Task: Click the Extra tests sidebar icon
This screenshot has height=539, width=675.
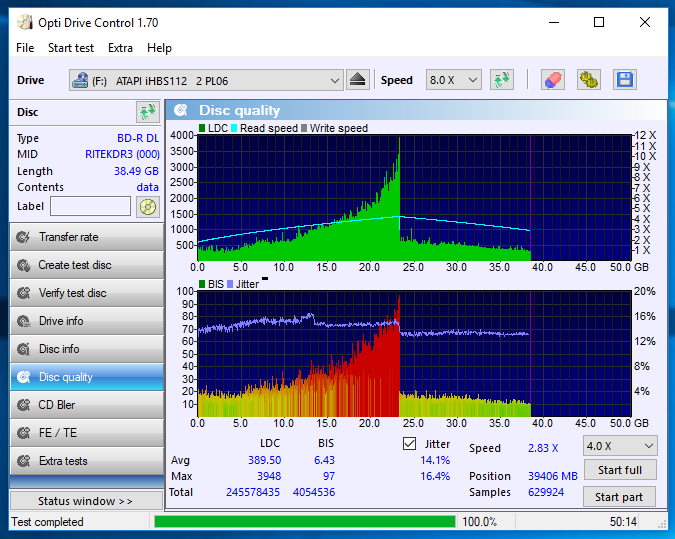Action: 23,461
